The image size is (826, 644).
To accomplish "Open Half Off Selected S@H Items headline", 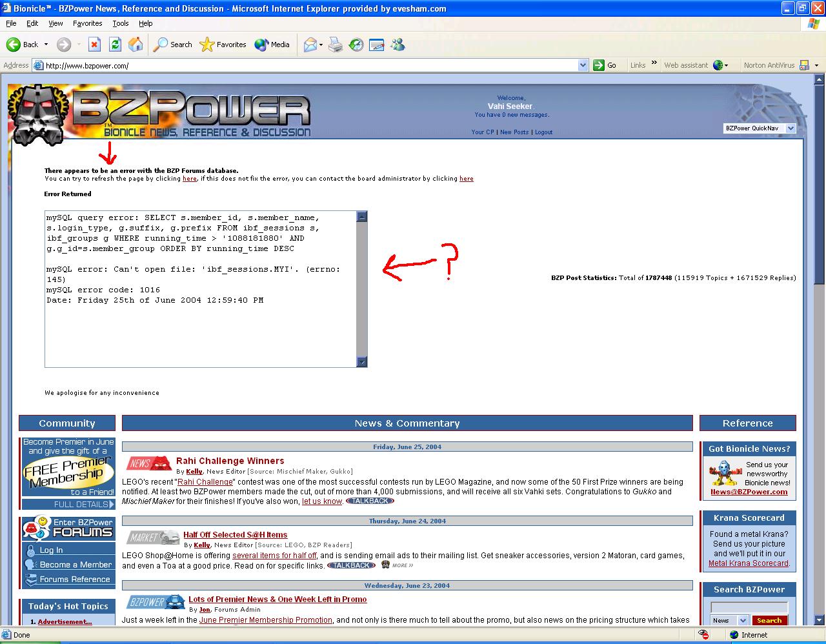I will pos(235,535).
